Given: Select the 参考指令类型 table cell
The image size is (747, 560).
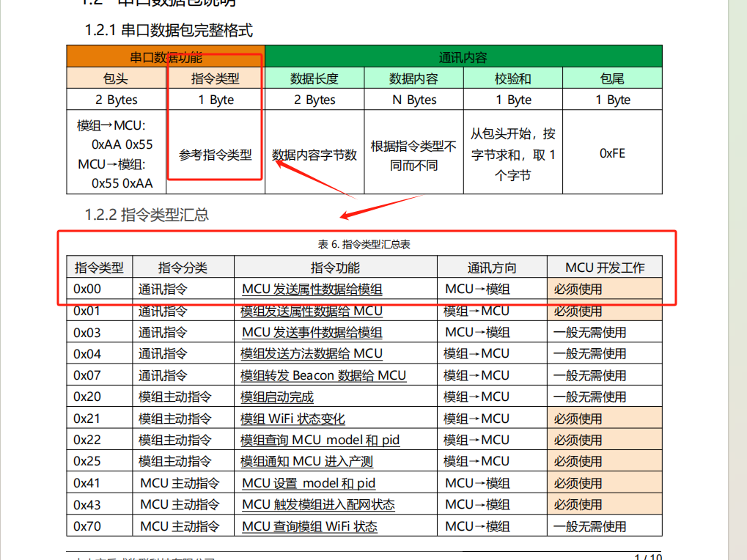Looking at the screenshot, I should [216, 155].
